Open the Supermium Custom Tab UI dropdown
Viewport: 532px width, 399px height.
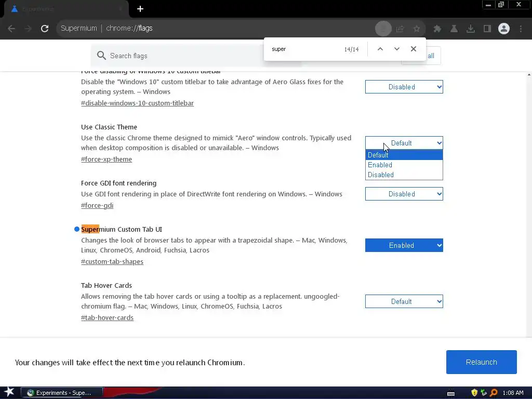coord(404,245)
